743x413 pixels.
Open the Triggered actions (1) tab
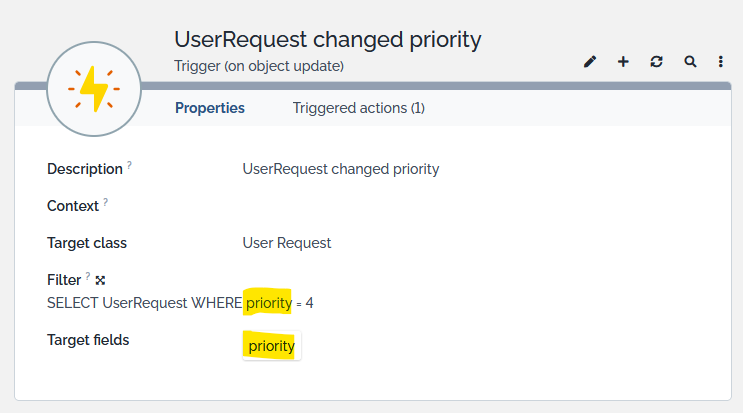point(359,108)
